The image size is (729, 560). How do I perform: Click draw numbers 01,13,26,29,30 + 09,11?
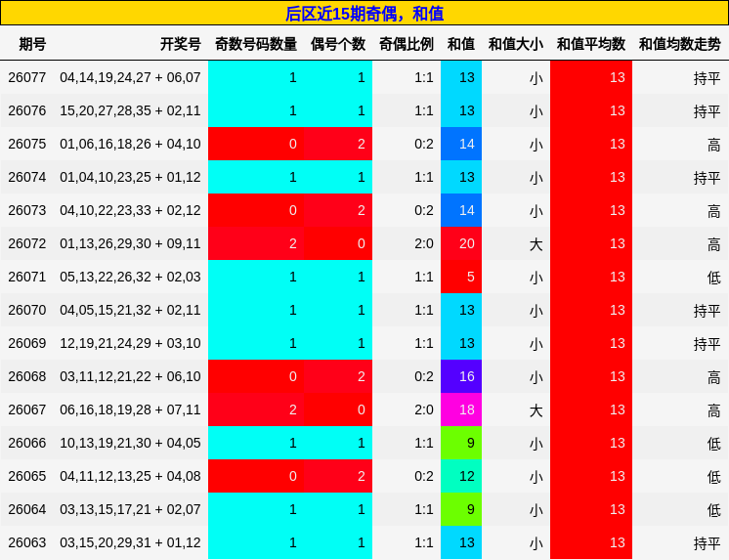pos(130,243)
